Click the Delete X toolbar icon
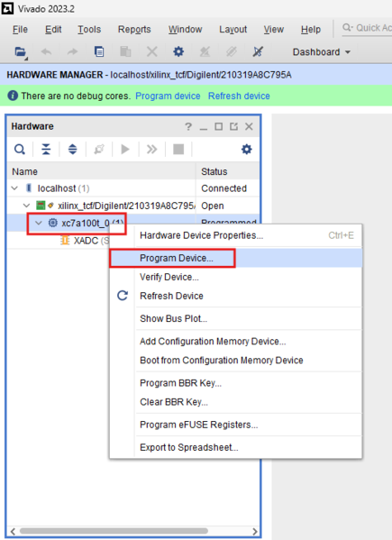Image resolution: width=392 pixels, height=540 pixels. click(151, 51)
